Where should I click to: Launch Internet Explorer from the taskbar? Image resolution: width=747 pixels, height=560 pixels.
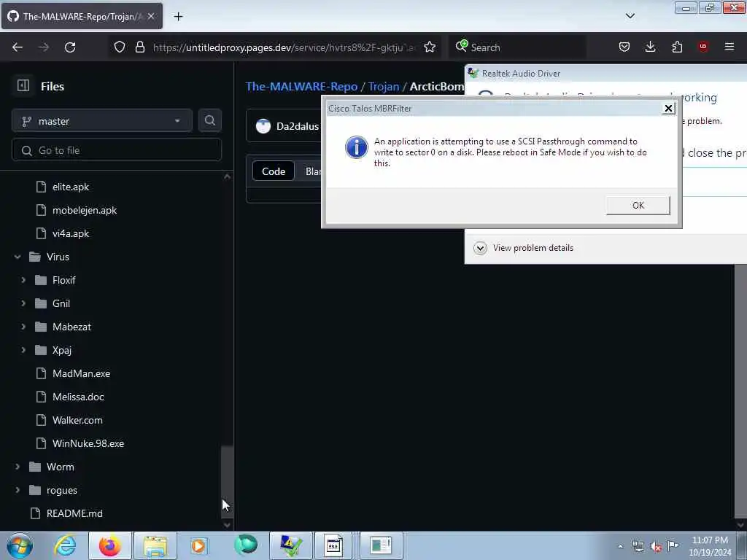65,545
